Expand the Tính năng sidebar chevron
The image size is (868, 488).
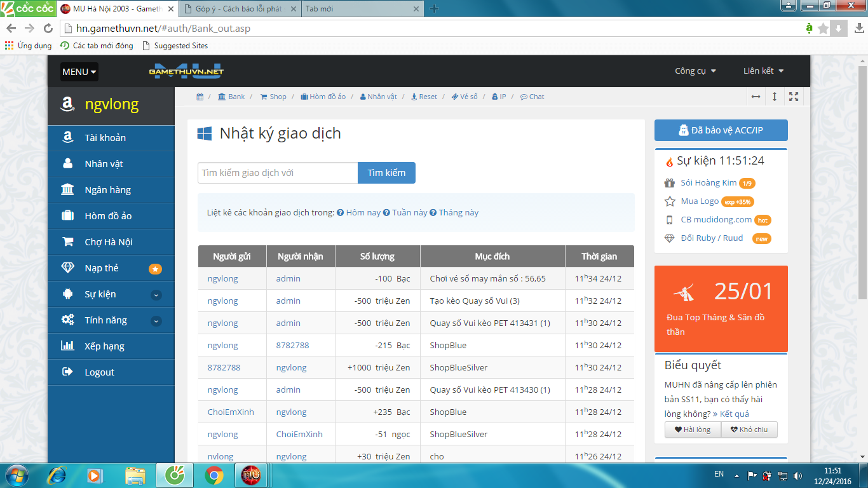click(x=156, y=321)
